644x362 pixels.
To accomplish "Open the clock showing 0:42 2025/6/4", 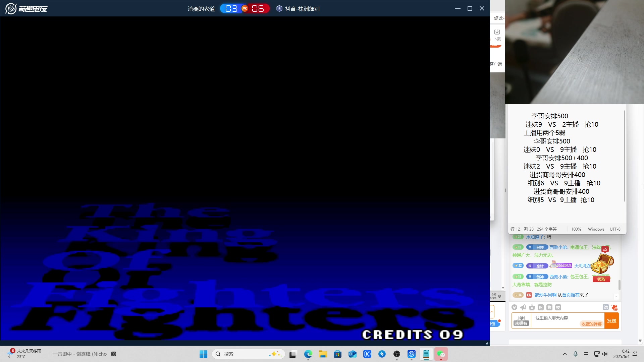I will 622,354.
